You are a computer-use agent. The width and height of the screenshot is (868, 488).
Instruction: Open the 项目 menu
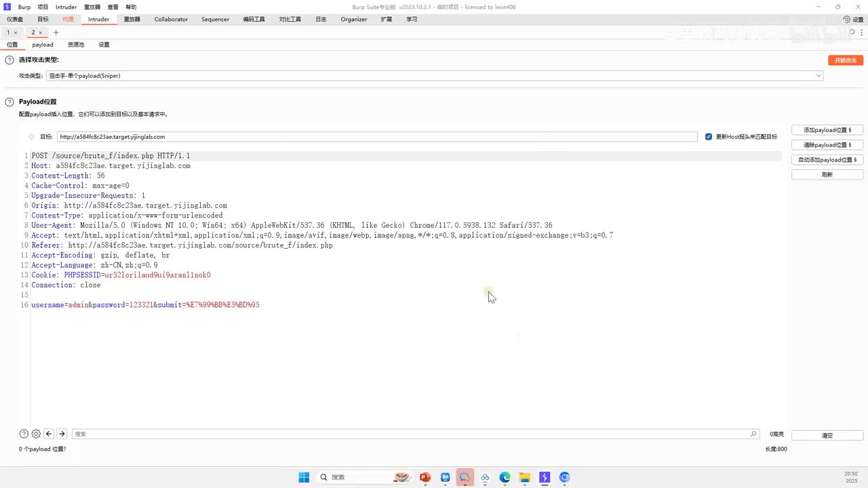pos(43,7)
